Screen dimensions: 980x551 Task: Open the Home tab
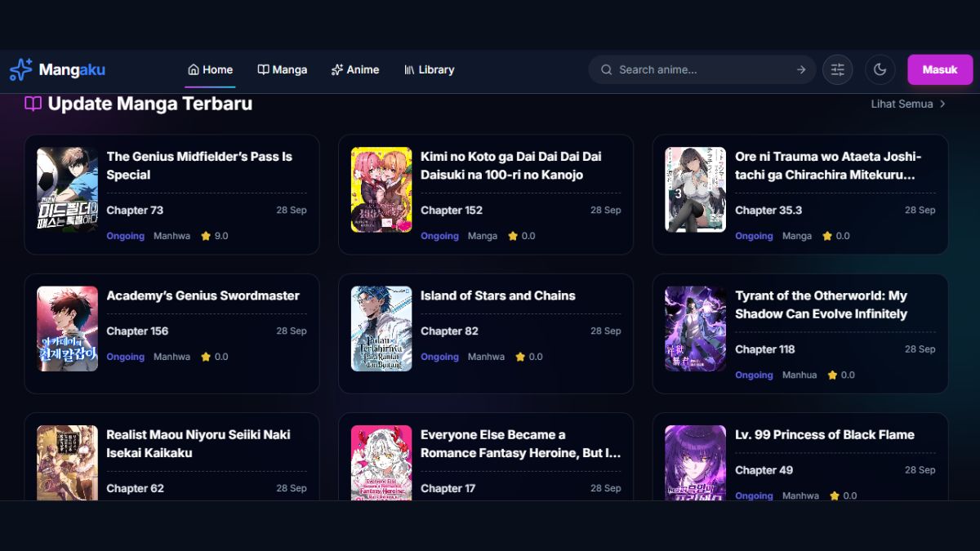pos(210,70)
